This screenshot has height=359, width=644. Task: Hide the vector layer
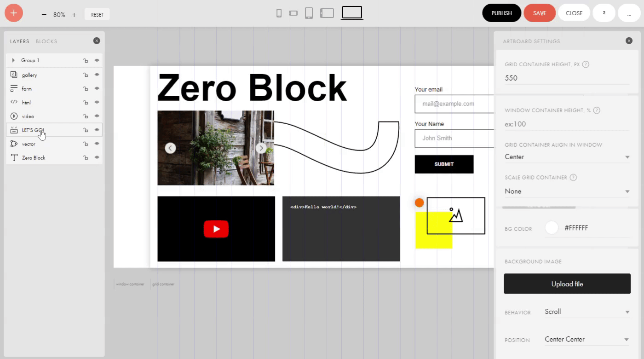[x=96, y=143]
